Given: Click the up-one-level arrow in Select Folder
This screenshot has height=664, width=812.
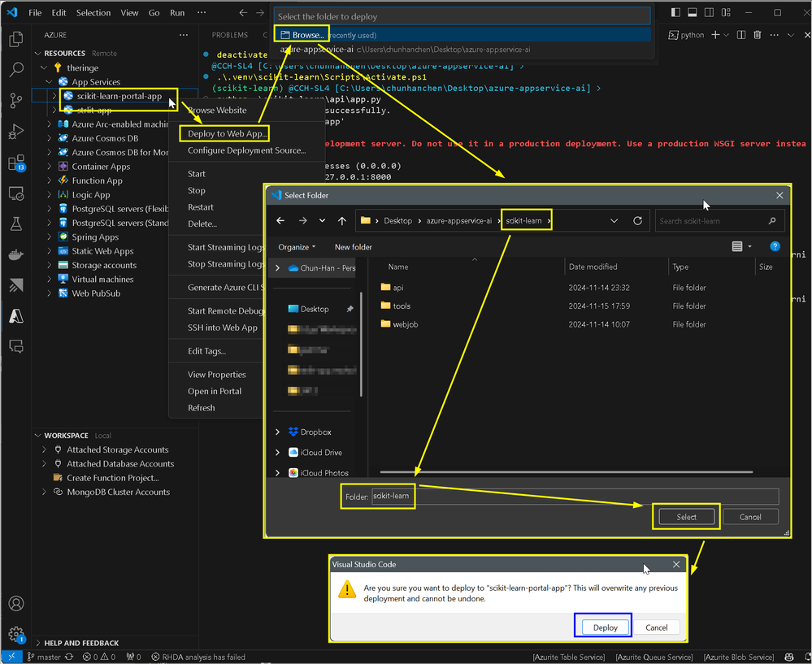Looking at the screenshot, I should point(341,220).
